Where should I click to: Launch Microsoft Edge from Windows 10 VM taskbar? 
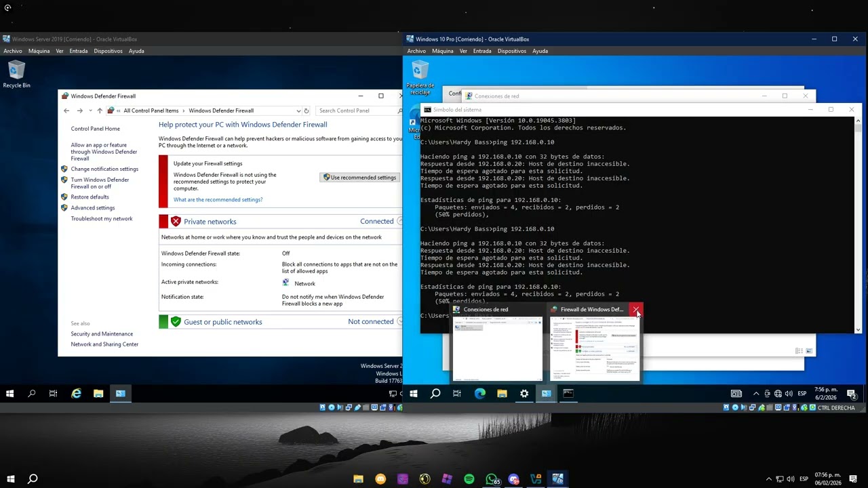[x=480, y=393]
